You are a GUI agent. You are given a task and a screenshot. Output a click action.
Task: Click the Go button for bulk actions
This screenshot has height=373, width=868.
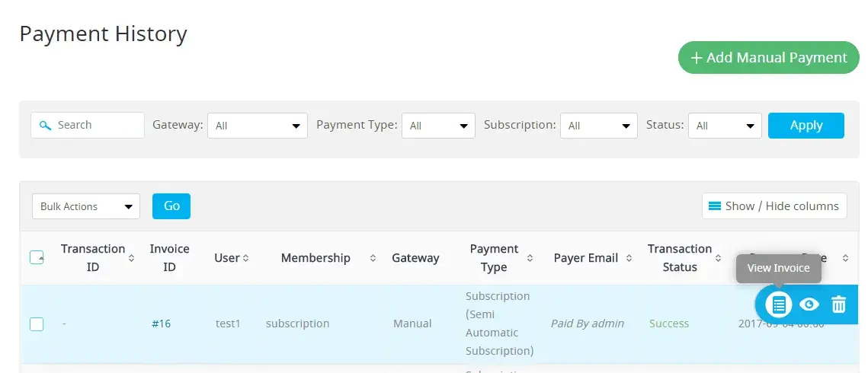(x=171, y=206)
